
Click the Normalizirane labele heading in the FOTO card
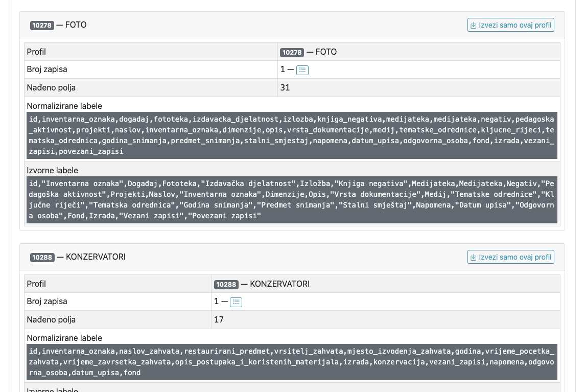coord(64,106)
